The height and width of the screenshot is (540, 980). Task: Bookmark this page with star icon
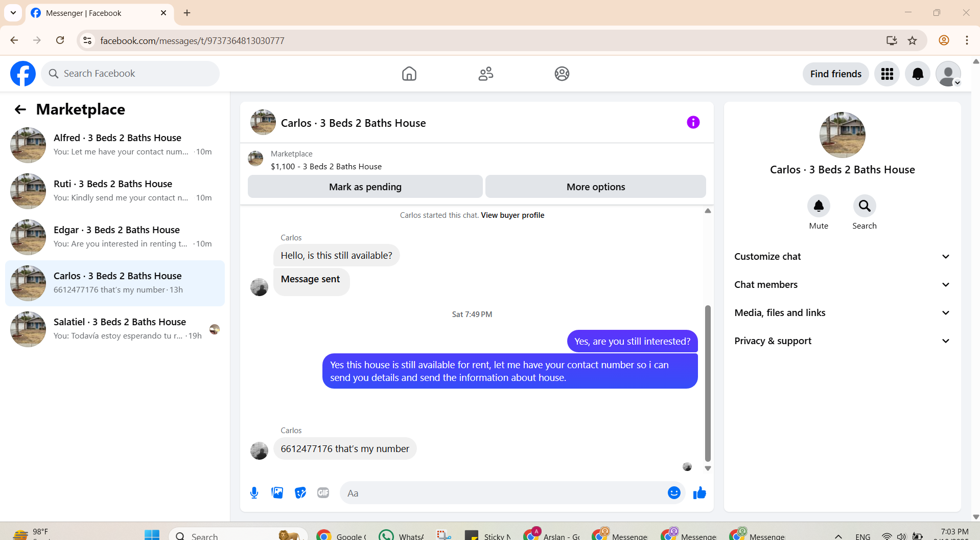(913, 40)
